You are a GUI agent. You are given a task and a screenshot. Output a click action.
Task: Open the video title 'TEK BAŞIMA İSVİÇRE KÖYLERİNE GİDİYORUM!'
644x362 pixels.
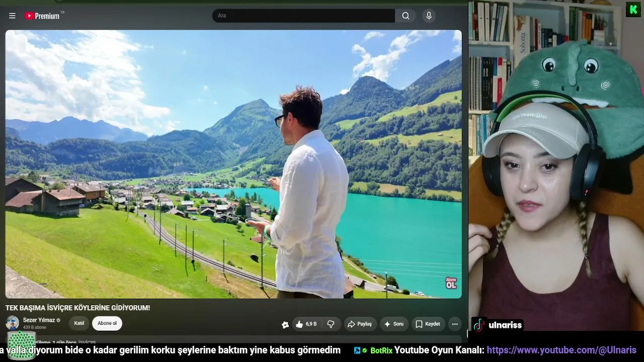point(77,308)
